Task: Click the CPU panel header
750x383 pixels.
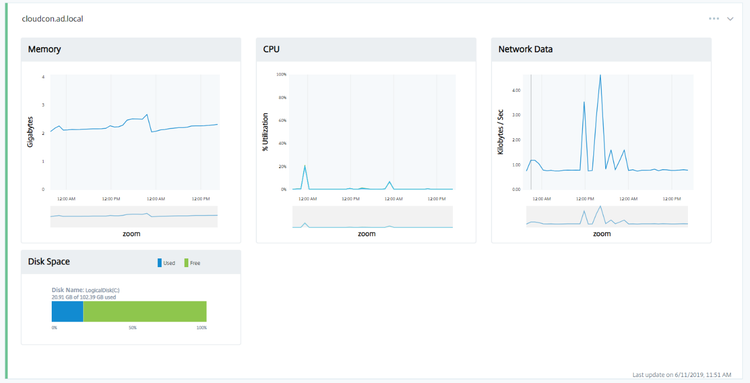Action: pos(366,49)
